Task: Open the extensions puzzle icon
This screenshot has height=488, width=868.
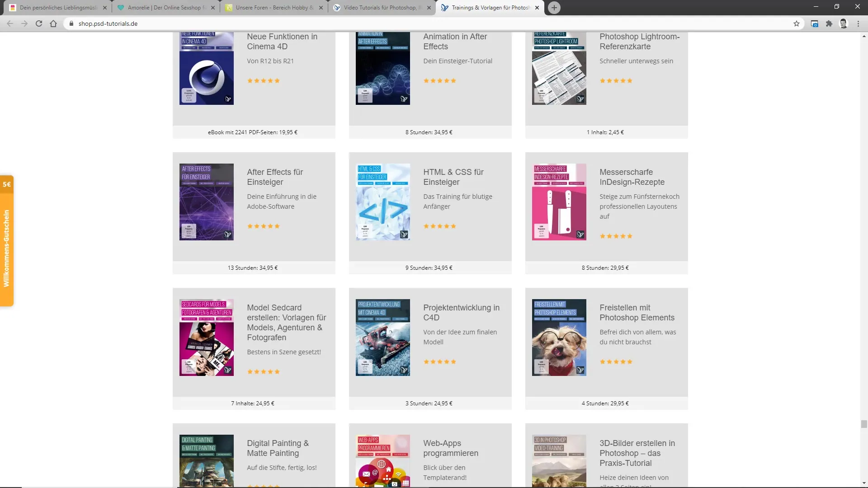Action: [829, 23]
